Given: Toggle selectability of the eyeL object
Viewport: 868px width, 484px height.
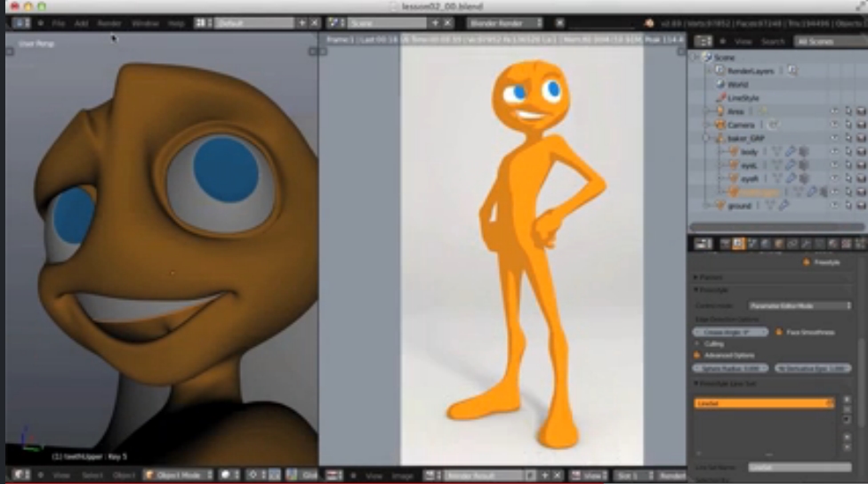Looking at the screenshot, I should point(848,165).
